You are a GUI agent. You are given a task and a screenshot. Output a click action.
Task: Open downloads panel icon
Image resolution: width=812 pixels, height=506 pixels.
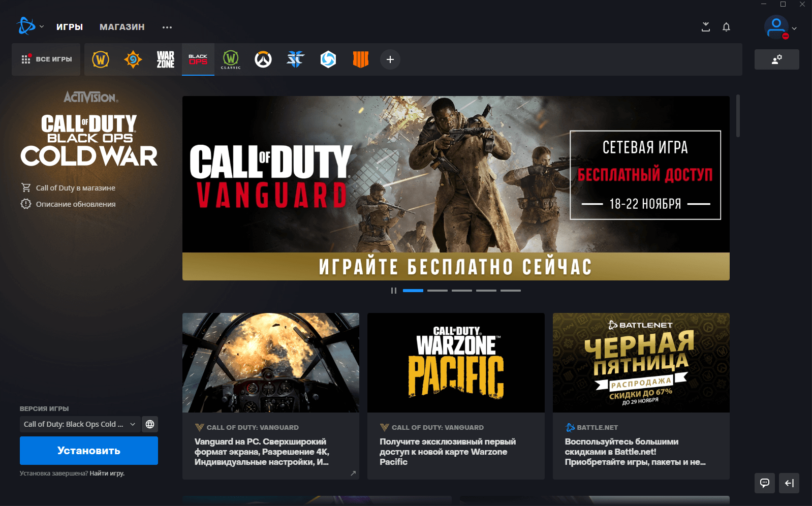tap(706, 27)
